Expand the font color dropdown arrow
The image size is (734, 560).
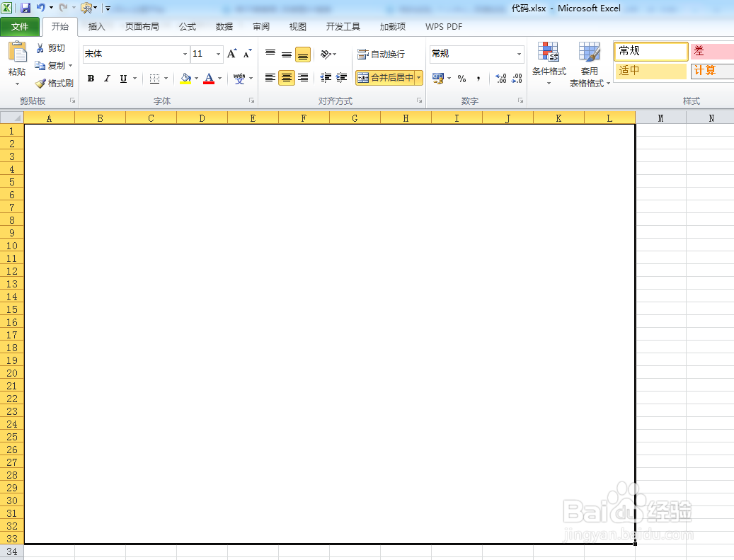[219, 79]
